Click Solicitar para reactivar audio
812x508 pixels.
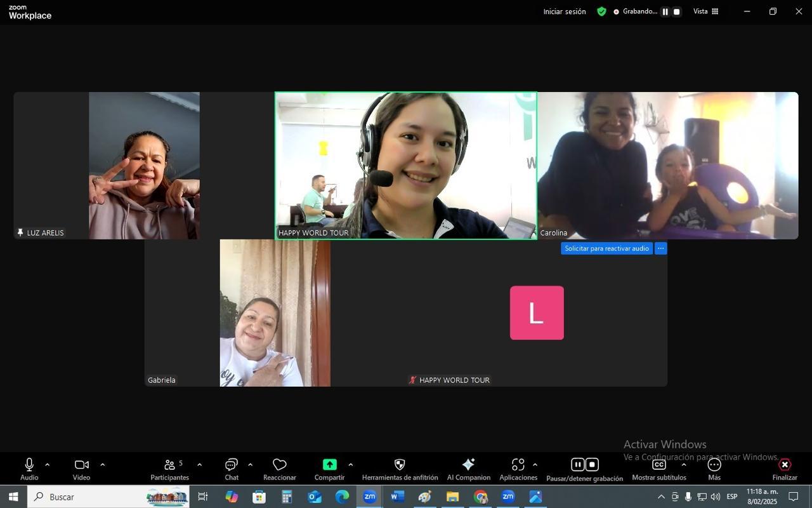[x=606, y=248]
